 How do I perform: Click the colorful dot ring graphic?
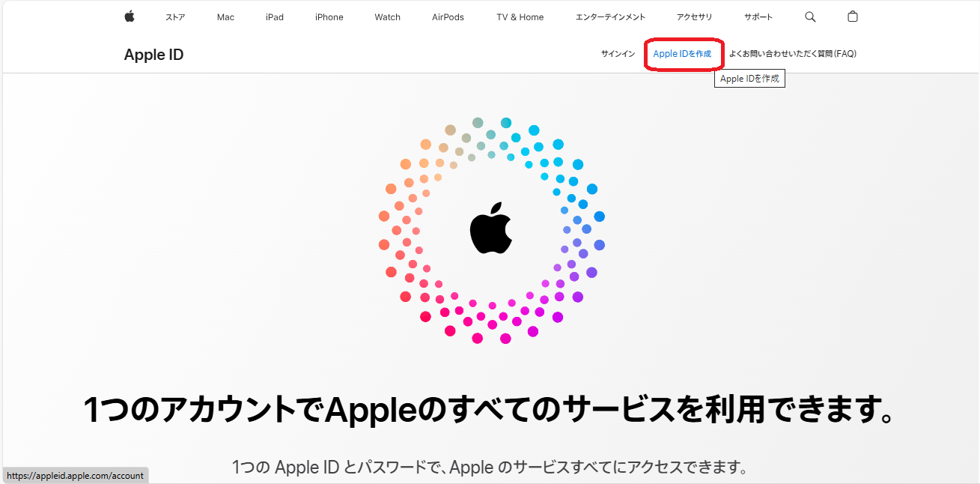point(491,231)
